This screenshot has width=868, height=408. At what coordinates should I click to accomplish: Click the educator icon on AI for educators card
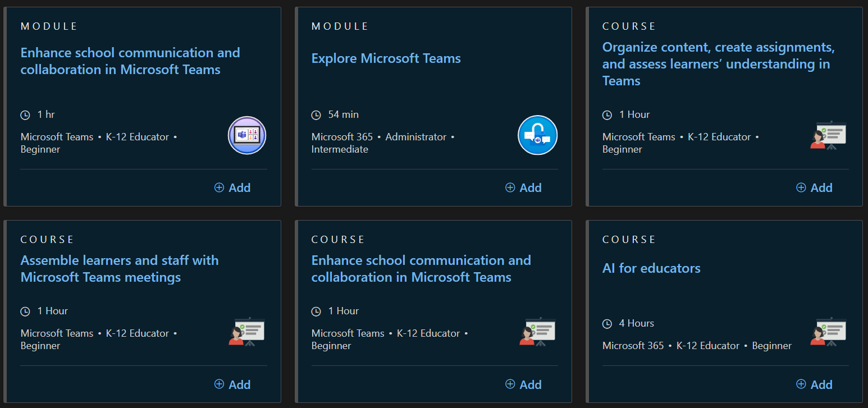828,332
